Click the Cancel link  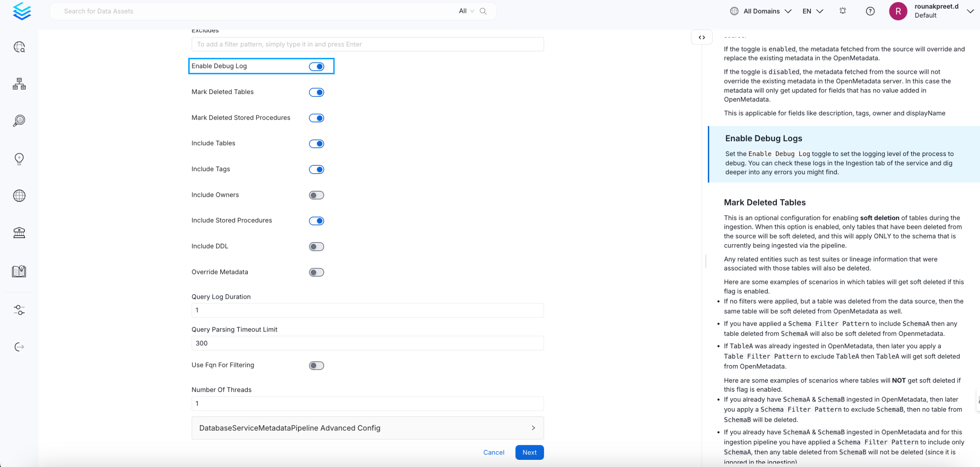(x=493, y=452)
